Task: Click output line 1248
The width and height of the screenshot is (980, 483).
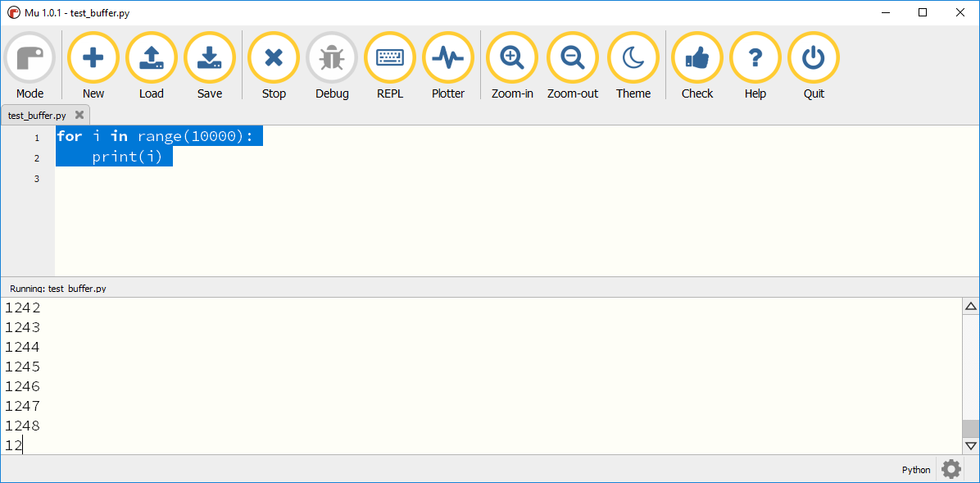Action: coord(22,426)
